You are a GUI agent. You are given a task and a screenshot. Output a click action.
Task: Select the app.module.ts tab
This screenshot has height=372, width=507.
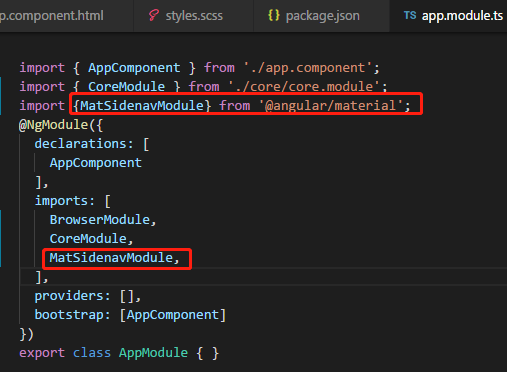click(448, 16)
